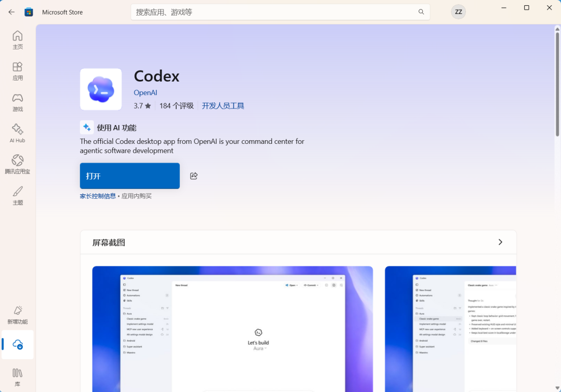Open the ZZ account profile
This screenshot has width=561, height=392.
tap(458, 12)
